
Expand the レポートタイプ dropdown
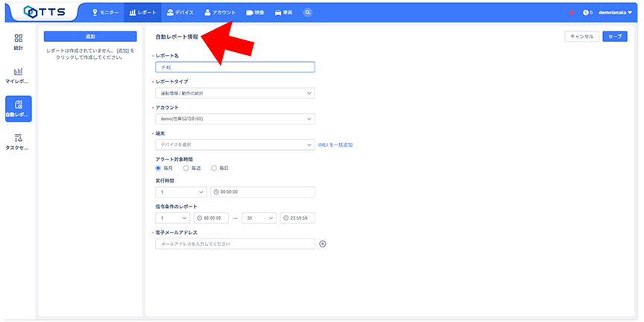pos(235,93)
